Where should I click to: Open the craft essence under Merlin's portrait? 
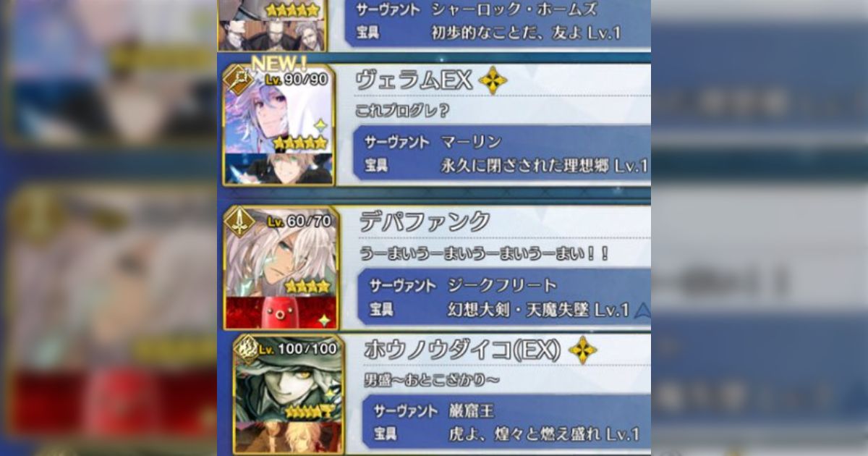(x=278, y=168)
